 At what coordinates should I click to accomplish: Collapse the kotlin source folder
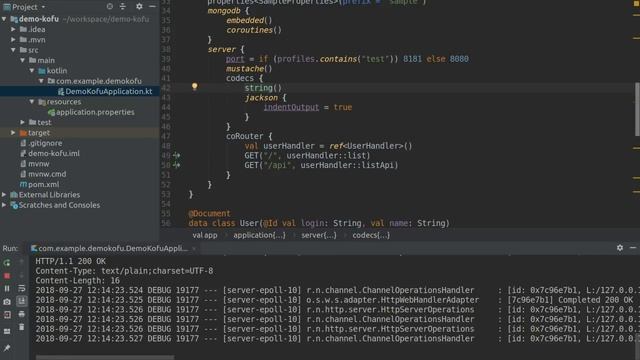click(x=32, y=71)
